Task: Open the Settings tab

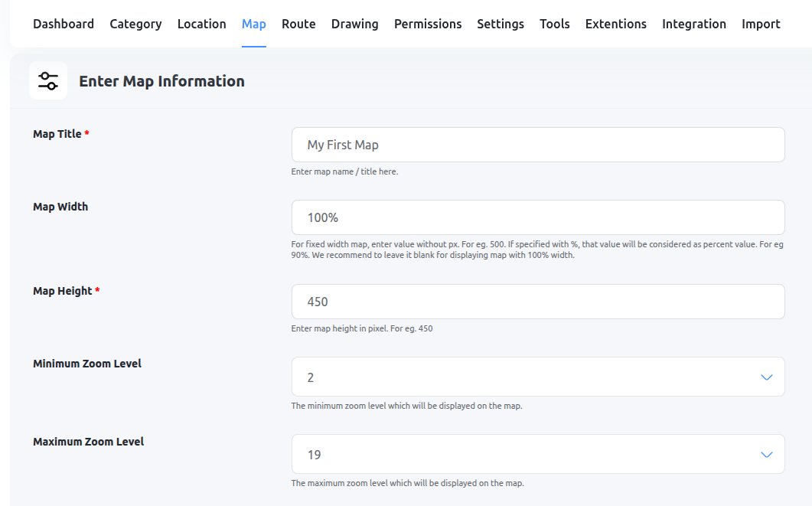Action: tap(501, 24)
